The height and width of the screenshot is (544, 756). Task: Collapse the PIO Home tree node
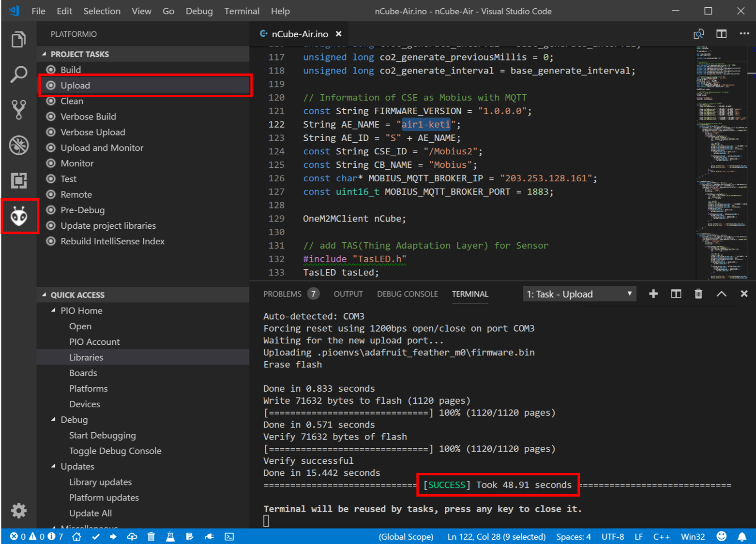[53, 310]
